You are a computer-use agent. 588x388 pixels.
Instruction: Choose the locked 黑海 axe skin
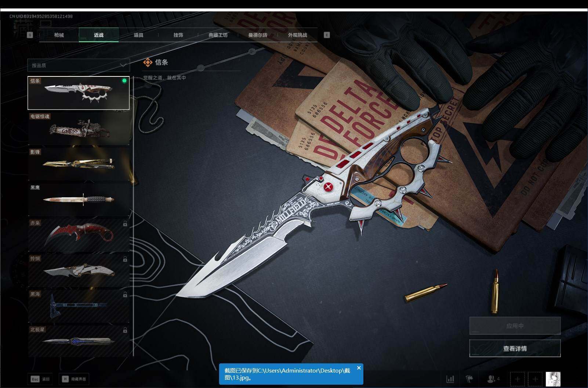click(x=79, y=306)
